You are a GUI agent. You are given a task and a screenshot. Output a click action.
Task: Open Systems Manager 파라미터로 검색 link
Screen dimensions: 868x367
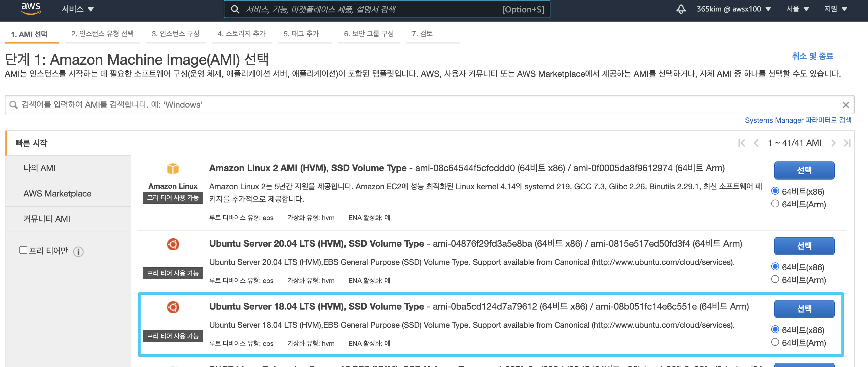coord(798,120)
